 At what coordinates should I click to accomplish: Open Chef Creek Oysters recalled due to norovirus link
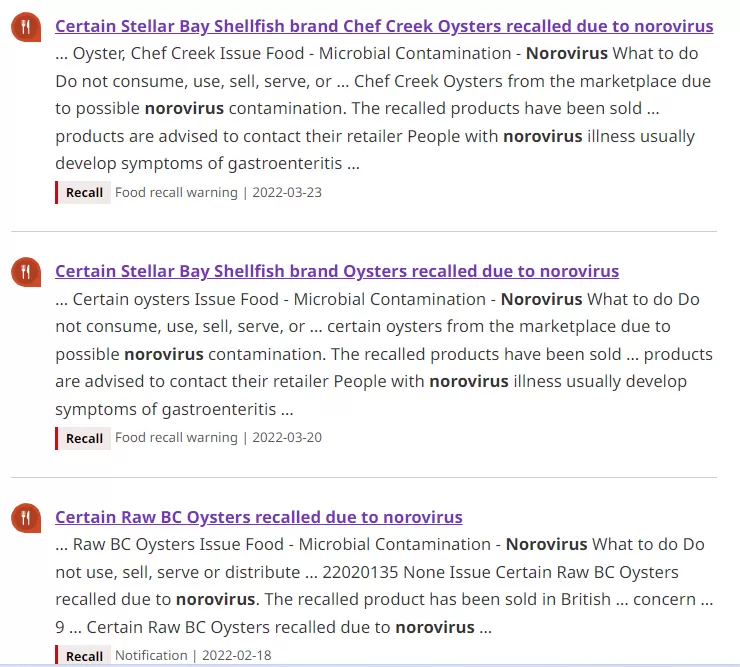[x=384, y=26]
